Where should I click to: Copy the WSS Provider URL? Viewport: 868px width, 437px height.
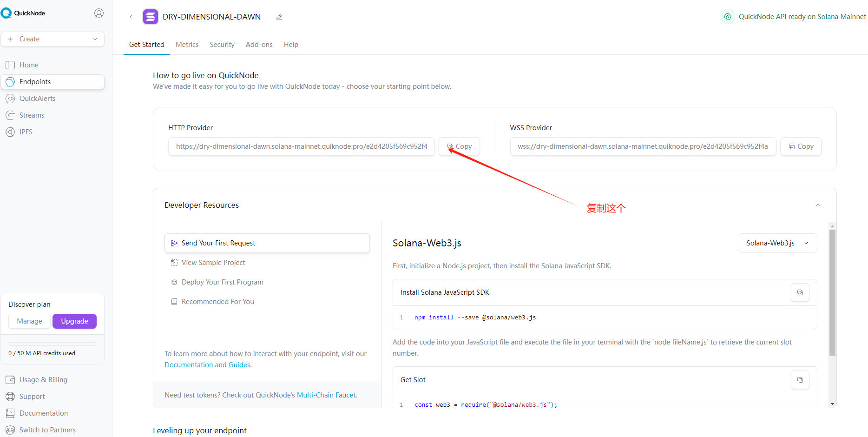[801, 146]
